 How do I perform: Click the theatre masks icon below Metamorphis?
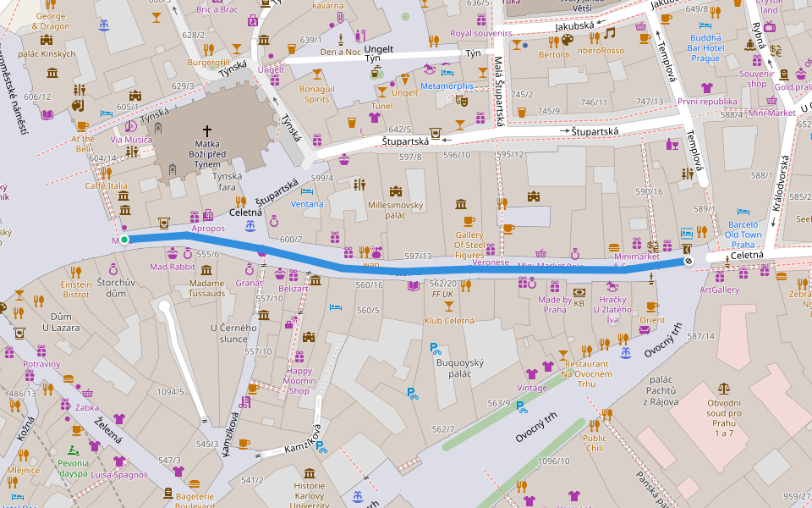click(462, 100)
